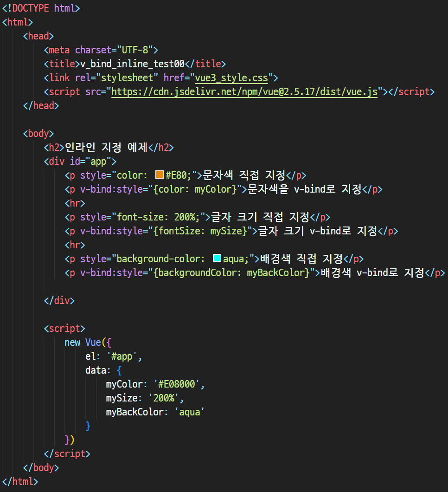Click the closing </html> tag
The image size is (448, 492).
click(20, 482)
